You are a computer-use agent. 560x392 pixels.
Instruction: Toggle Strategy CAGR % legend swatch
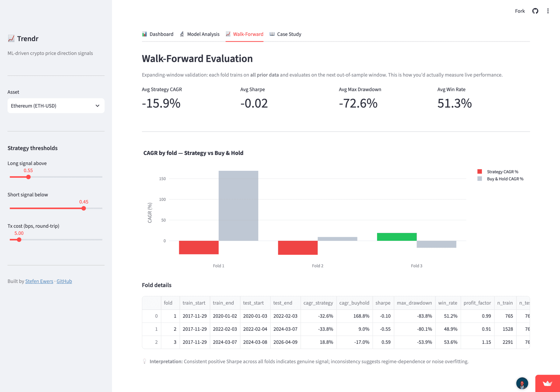(x=480, y=171)
